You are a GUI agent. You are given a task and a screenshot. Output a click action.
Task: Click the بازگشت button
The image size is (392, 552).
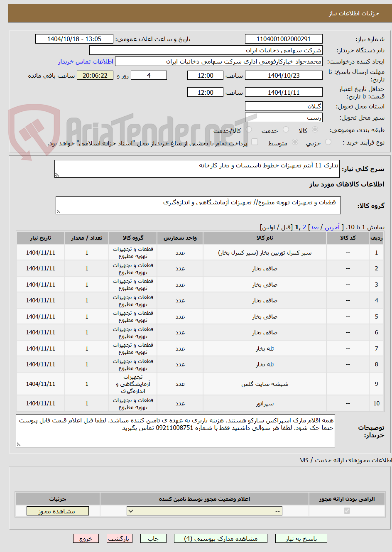coord(120,538)
